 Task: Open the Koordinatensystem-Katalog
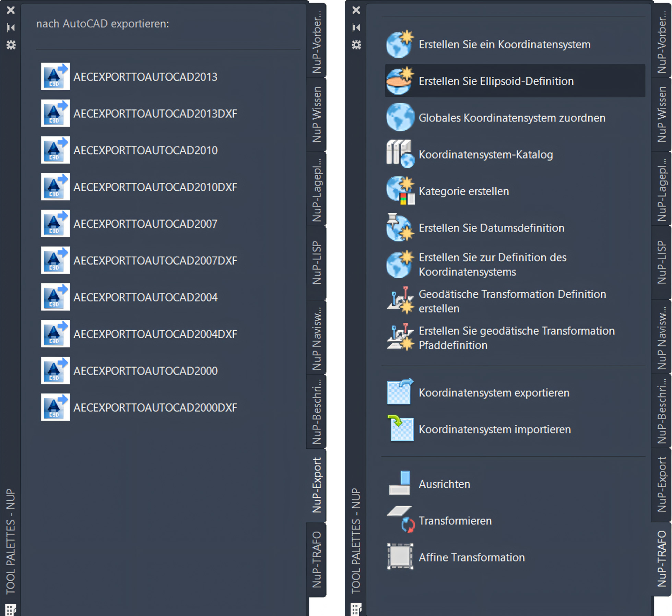pos(485,155)
